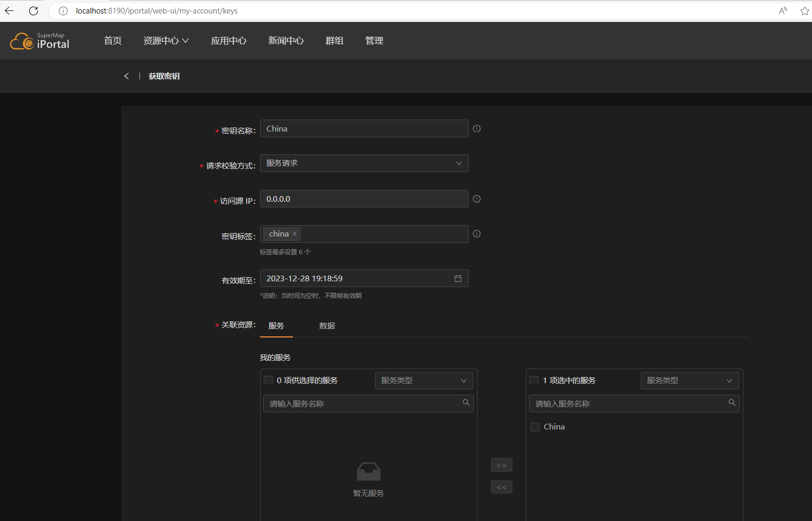Toggle the select-all checkbox for available services
The width and height of the screenshot is (812, 521).
tap(268, 380)
